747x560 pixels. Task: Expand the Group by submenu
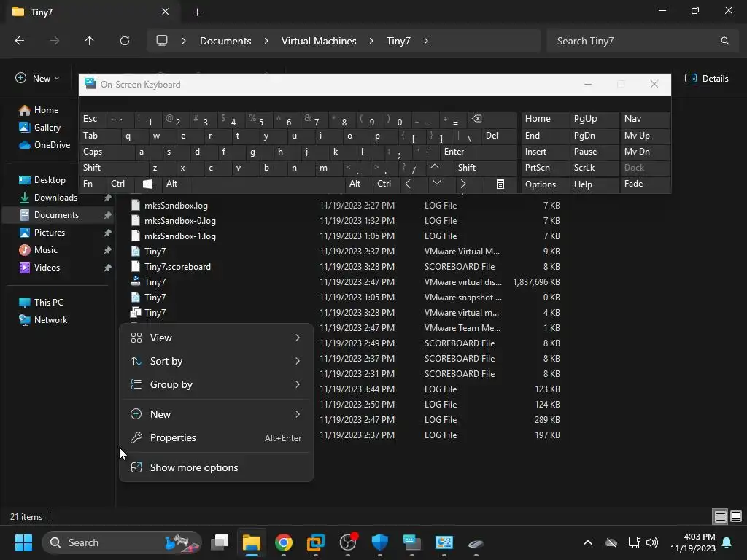pyautogui.click(x=216, y=384)
